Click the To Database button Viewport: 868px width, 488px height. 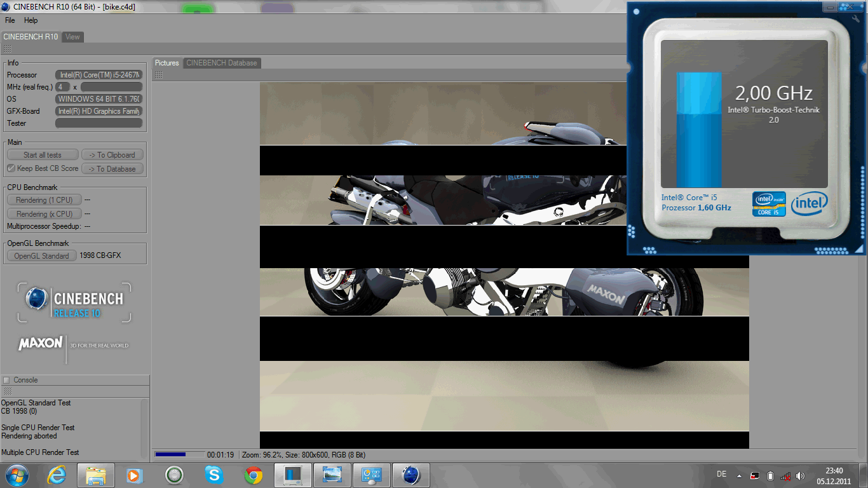coord(112,169)
